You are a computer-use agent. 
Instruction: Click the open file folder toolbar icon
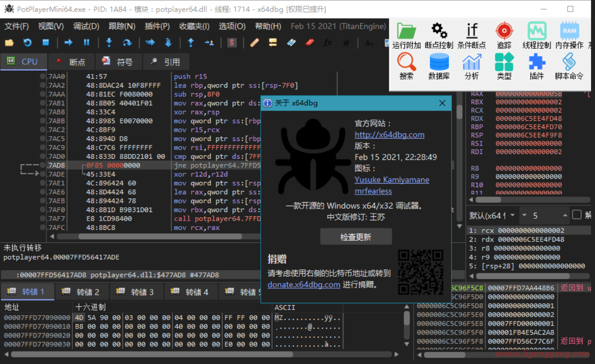(x=9, y=43)
